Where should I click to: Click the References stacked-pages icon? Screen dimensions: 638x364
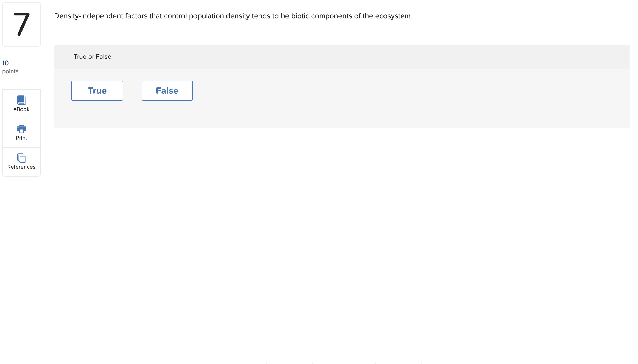21,158
